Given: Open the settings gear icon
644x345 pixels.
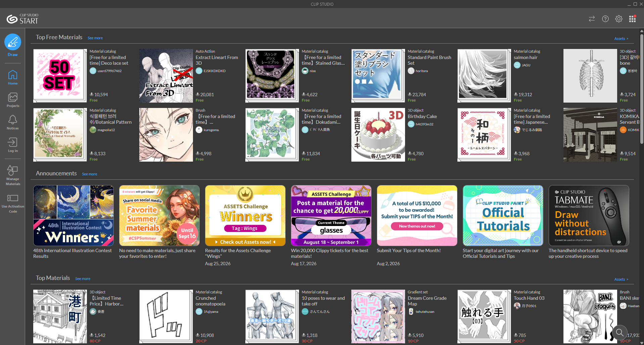Looking at the screenshot, I should point(618,19).
